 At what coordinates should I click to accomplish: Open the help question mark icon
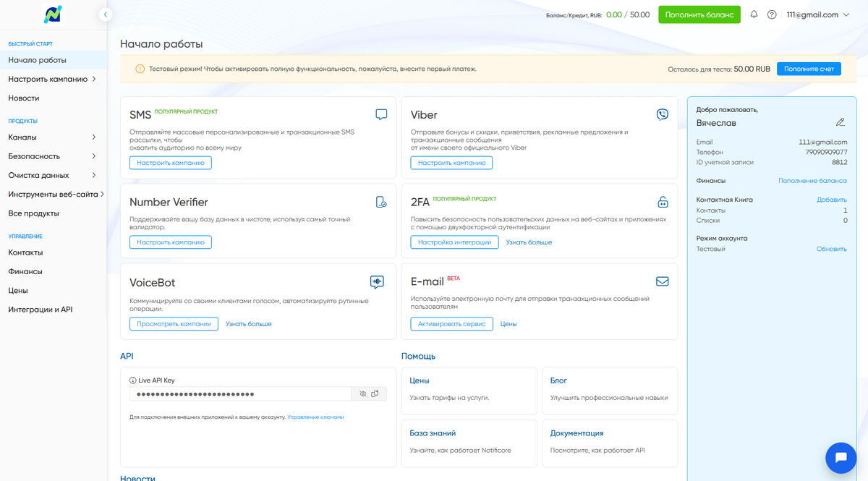[772, 14]
